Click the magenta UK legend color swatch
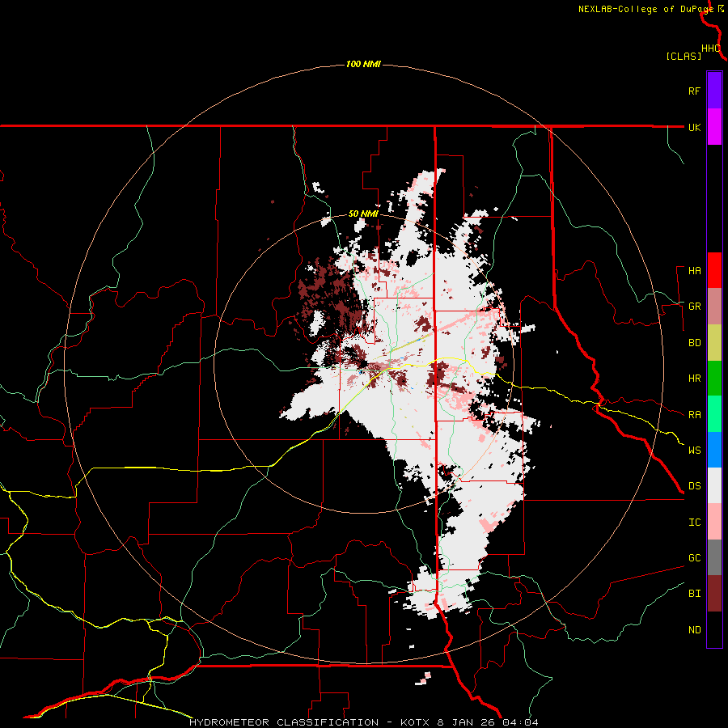The height and width of the screenshot is (728, 728). 714,127
